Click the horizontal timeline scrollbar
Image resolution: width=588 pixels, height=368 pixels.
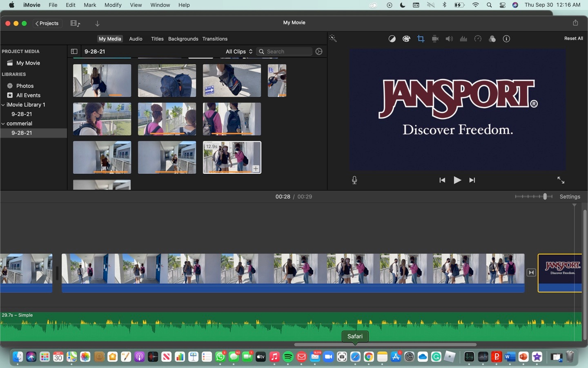pyautogui.click(x=385, y=345)
